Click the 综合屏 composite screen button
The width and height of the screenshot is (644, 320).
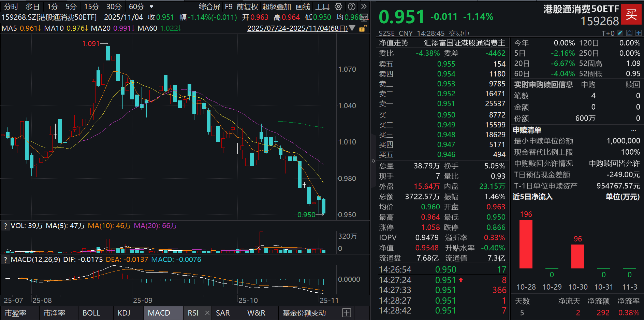(209, 6)
